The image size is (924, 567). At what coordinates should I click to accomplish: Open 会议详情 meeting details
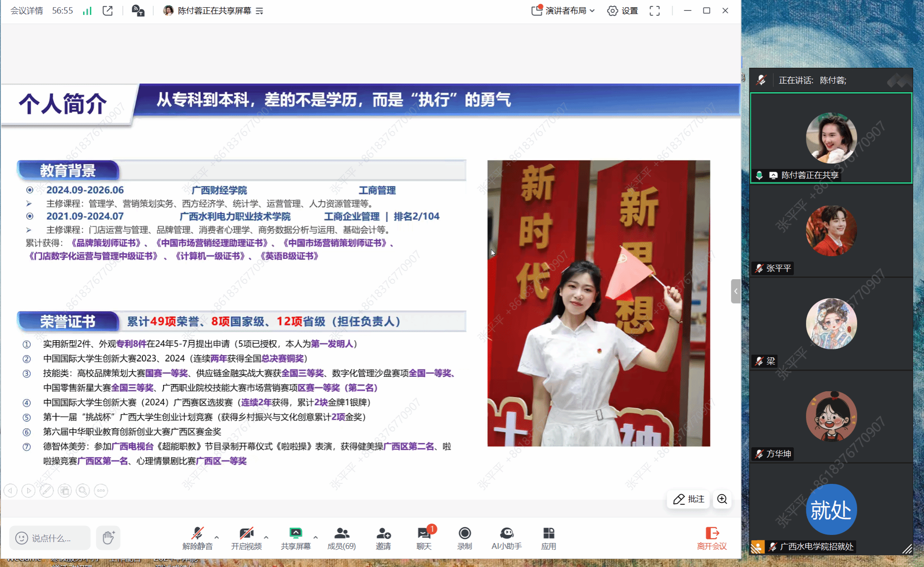pyautogui.click(x=27, y=11)
